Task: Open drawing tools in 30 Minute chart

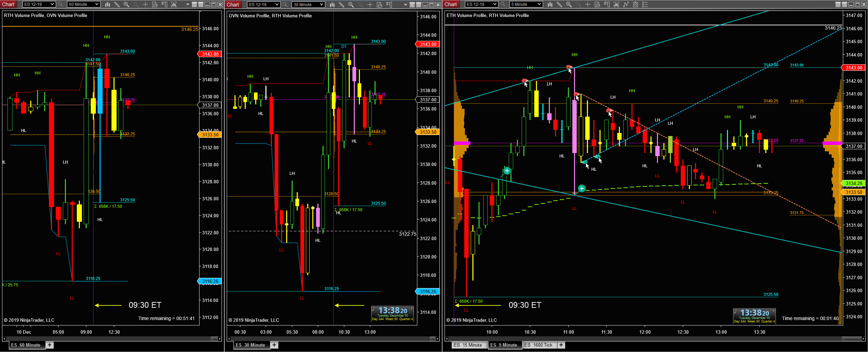Action: click(x=342, y=4)
